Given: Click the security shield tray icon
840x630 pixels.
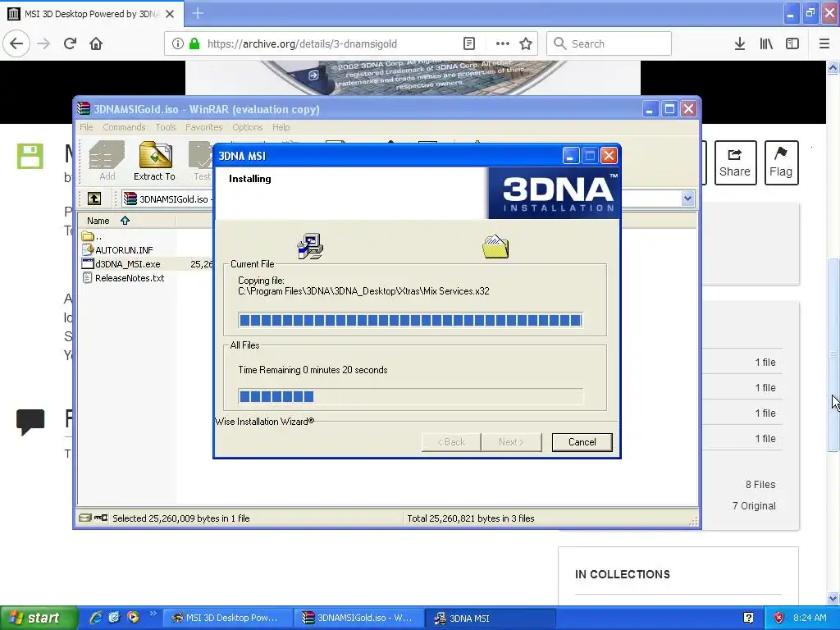Looking at the screenshot, I should click(778, 618).
